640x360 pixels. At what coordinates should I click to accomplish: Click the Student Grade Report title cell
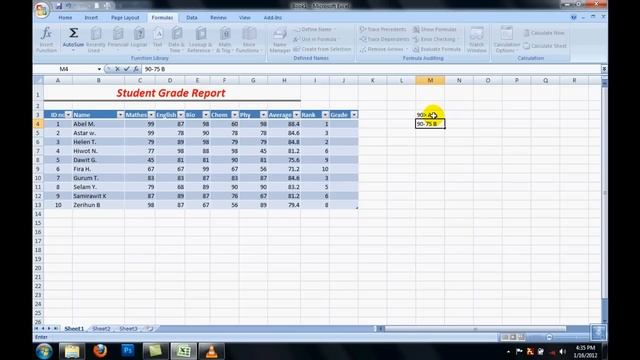171,93
